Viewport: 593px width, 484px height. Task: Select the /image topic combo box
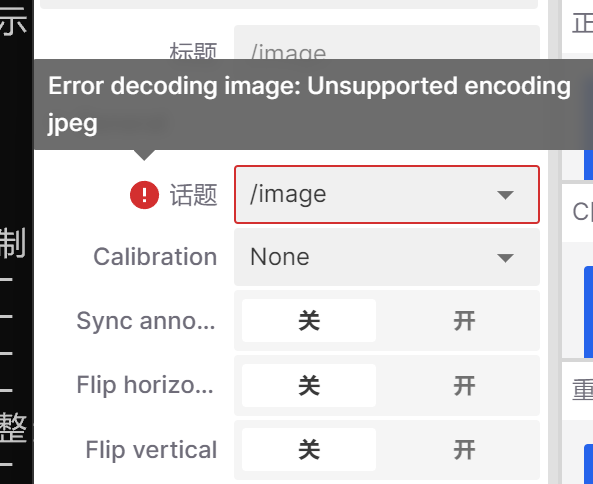click(387, 194)
